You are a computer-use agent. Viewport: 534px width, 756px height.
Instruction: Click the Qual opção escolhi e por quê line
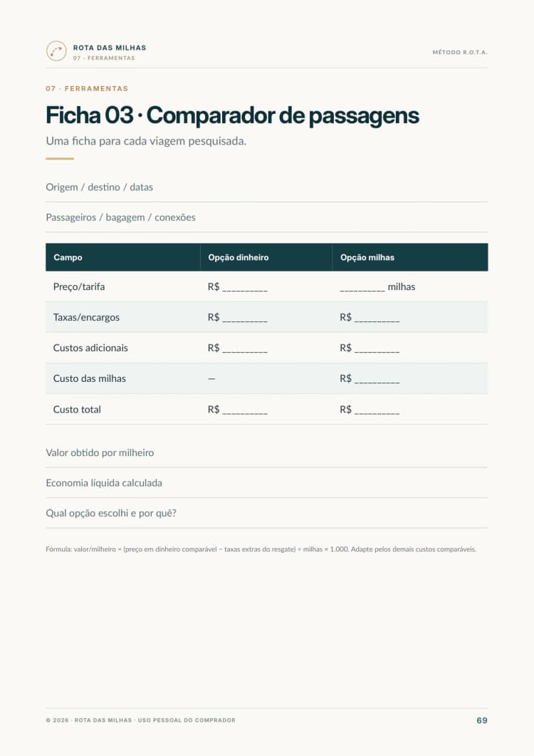(x=266, y=514)
